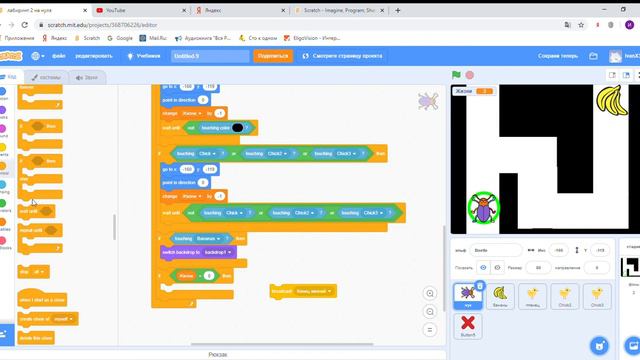This screenshot has height=360, width=640.
Task: Switch to large stage layout
Action: pyautogui.click(x=626, y=75)
